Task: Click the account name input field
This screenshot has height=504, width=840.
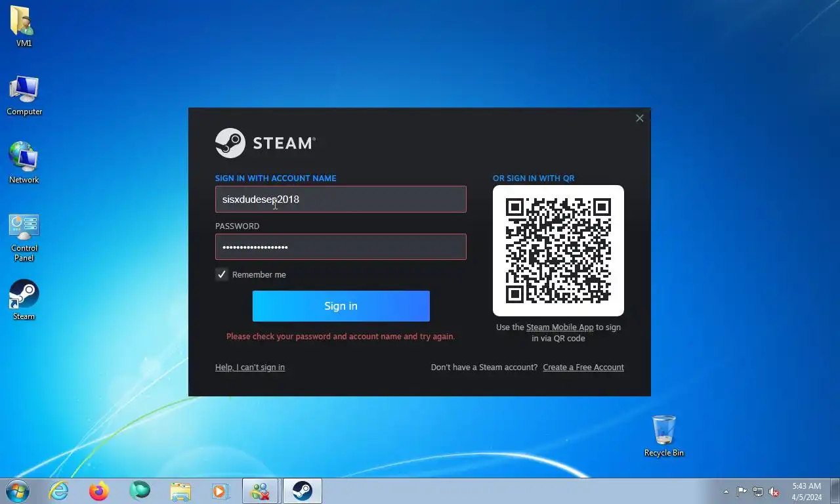Action: pyautogui.click(x=341, y=199)
